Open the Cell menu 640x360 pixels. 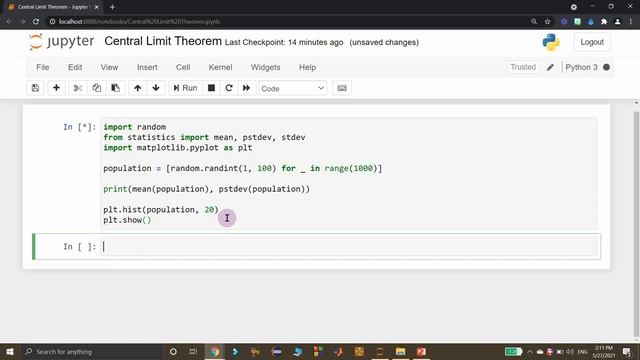click(183, 67)
